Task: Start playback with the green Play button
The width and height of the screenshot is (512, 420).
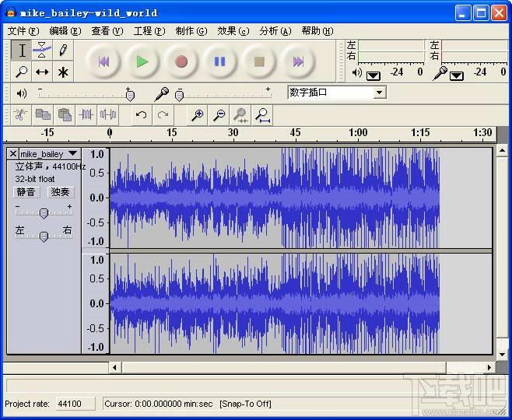Action: [x=142, y=61]
